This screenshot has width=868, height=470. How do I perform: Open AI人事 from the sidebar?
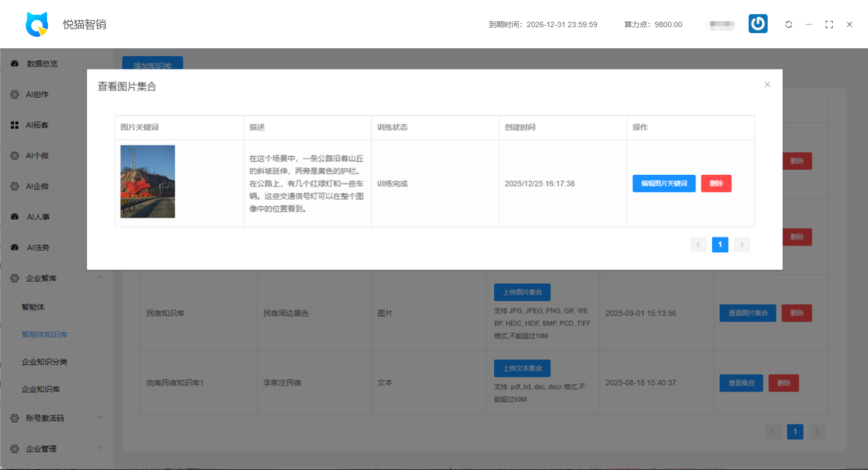38,217
